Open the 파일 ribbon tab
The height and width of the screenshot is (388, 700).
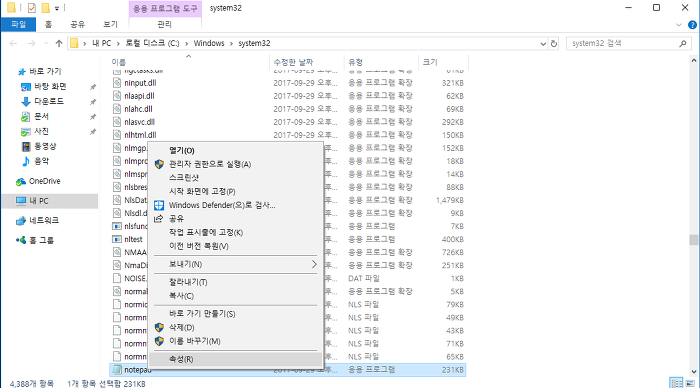[18, 24]
